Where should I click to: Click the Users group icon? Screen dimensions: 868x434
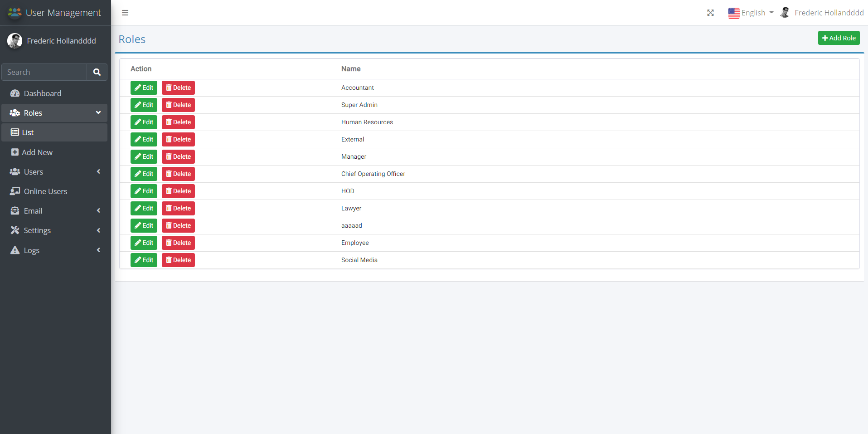pos(15,172)
